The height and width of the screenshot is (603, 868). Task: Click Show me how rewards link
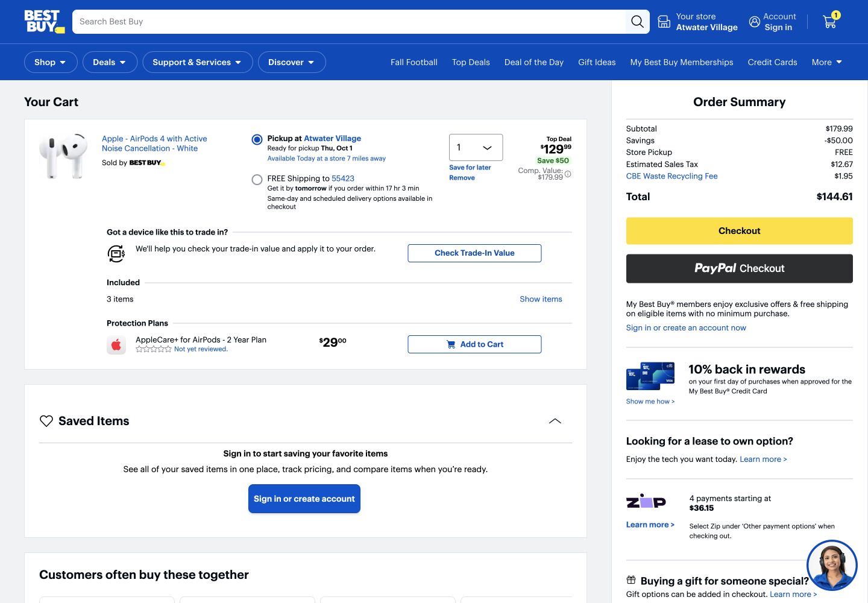650,402
